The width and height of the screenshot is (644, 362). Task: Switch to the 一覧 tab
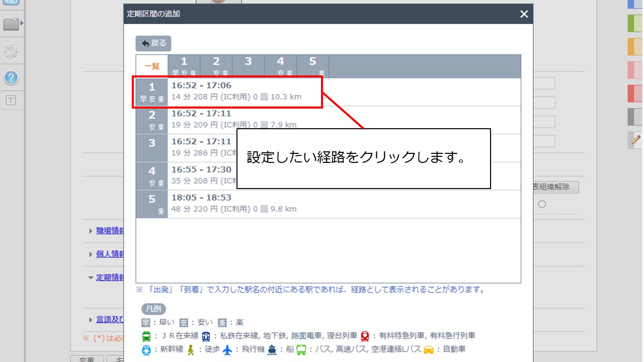(151, 65)
